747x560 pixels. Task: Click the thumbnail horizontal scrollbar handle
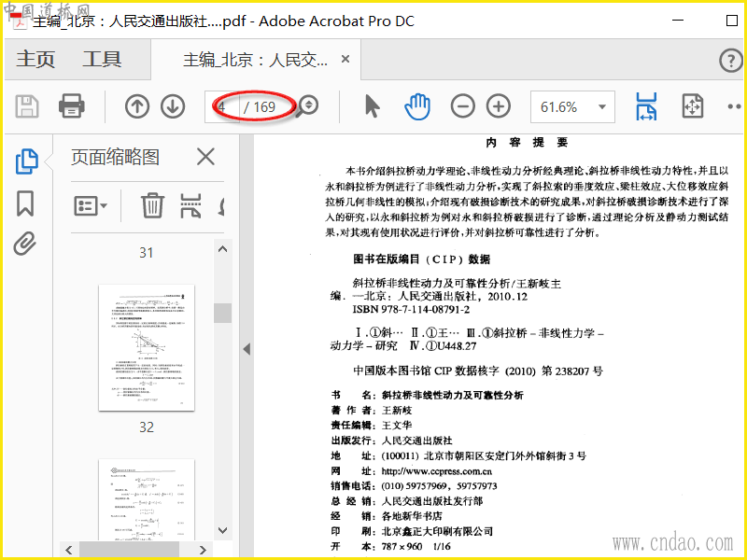coord(129,550)
